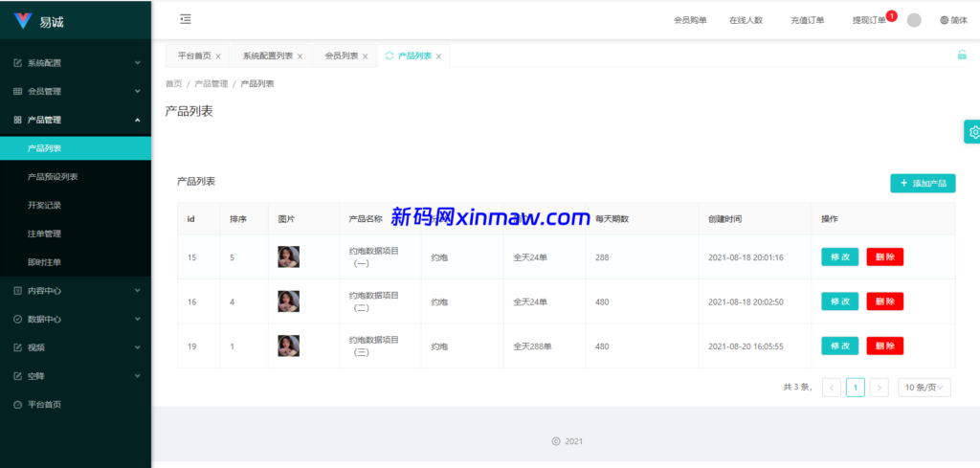Open 会员购单 in the top bar
The height and width of the screenshot is (468, 980).
point(690,20)
